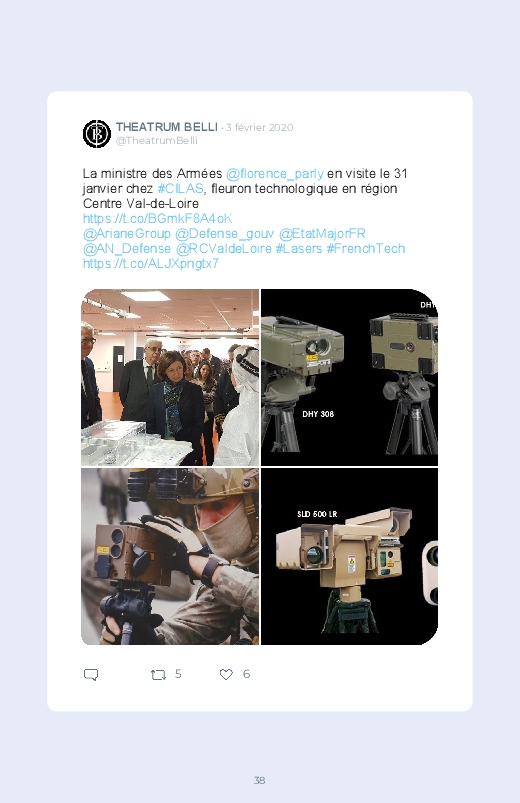The height and width of the screenshot is (803, 520).
Task: Click the heart like icon
Action: pos(226,674)
